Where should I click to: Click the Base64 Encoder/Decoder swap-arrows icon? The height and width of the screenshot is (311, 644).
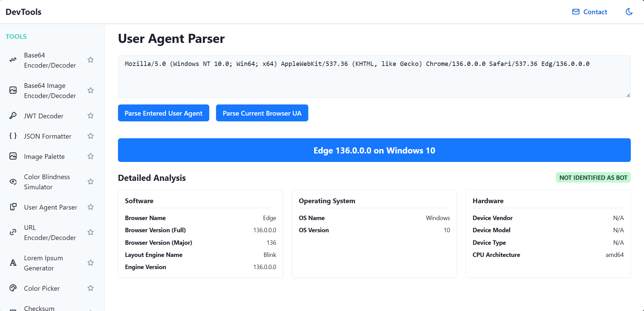click(x=13, y=60)
